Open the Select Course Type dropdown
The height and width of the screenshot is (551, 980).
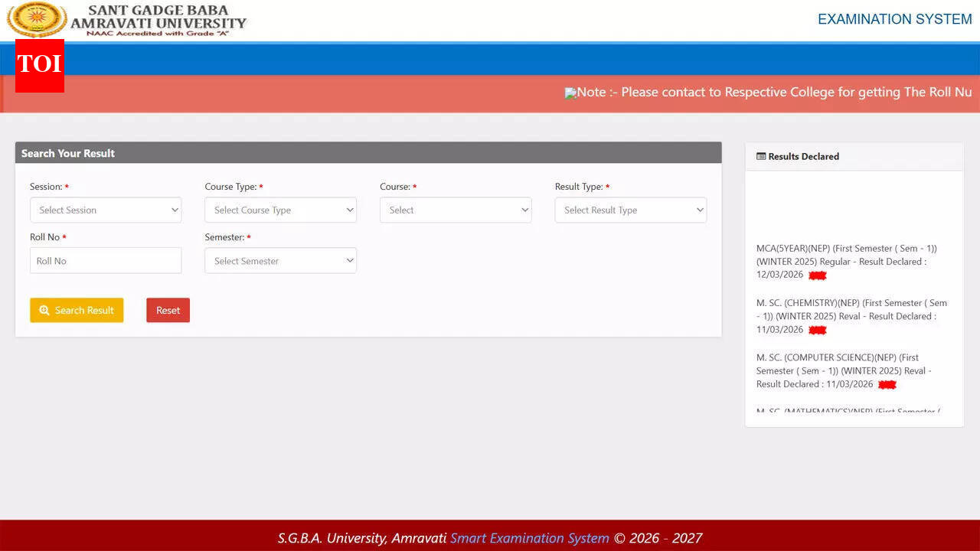click(280, 210)
